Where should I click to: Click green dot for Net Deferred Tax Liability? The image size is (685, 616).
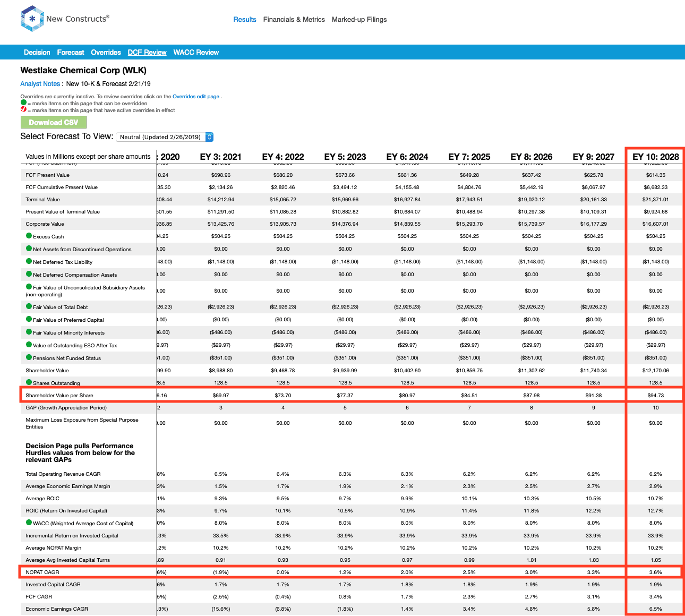tap(29, 261)
